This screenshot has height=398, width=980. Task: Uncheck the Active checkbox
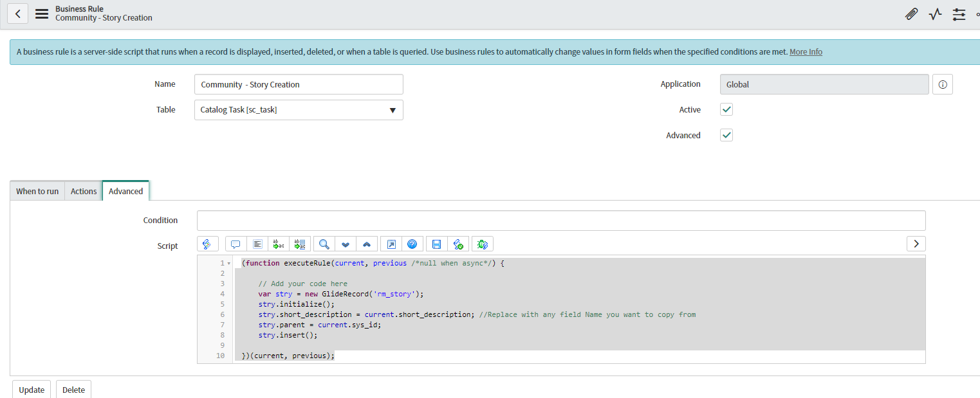pyautogui.click(x=726, y=110)
